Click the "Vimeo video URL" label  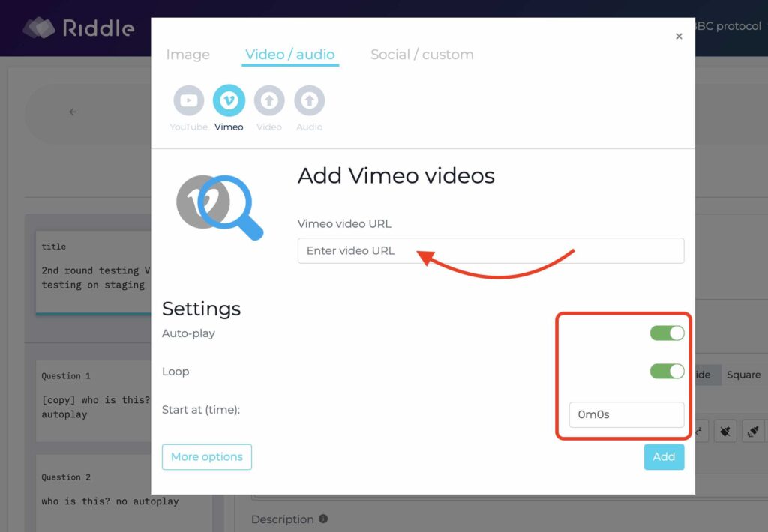344,224
